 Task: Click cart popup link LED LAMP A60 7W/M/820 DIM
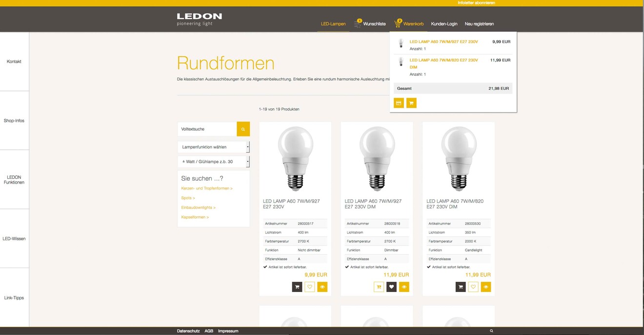(443, 63)
